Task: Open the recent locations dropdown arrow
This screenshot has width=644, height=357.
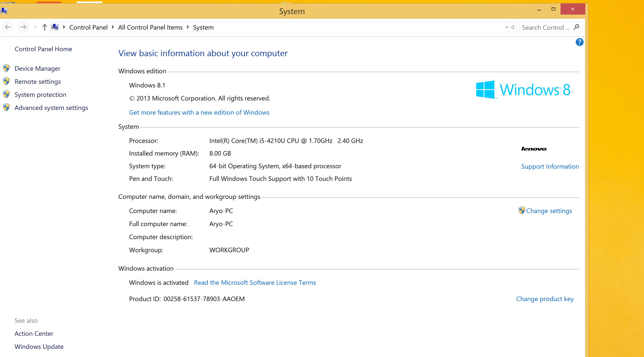Action: (x=35, y=27)
